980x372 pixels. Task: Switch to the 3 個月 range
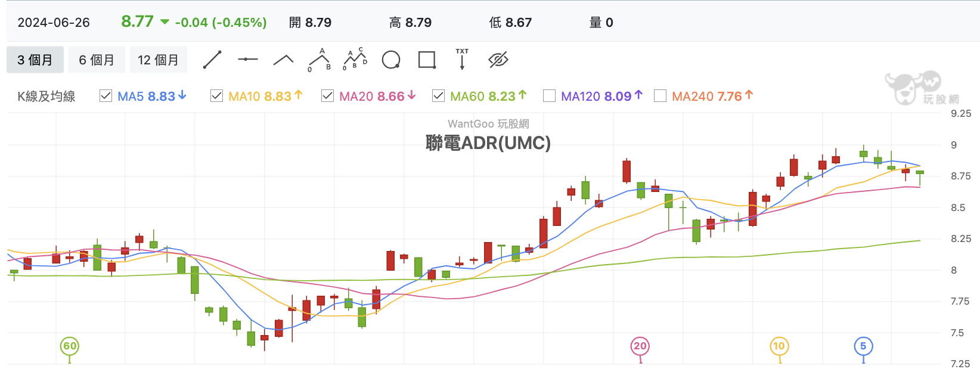35,60
